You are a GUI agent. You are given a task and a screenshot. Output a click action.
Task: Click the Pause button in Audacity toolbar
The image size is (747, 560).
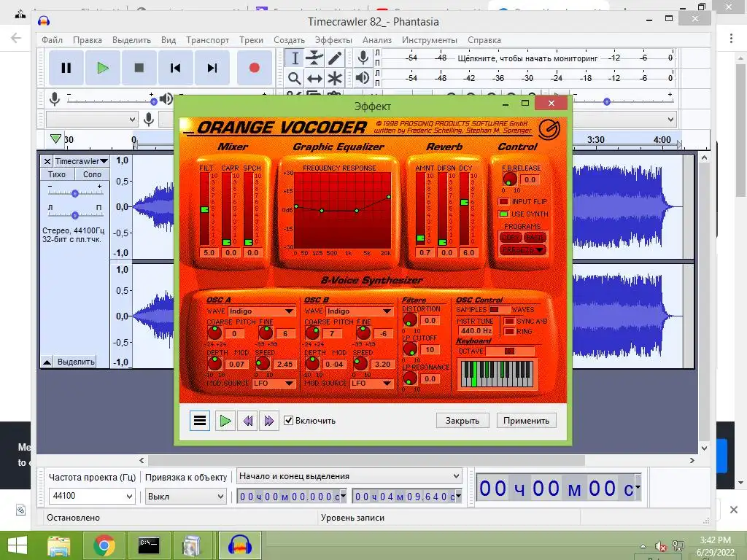click(66, 68)
